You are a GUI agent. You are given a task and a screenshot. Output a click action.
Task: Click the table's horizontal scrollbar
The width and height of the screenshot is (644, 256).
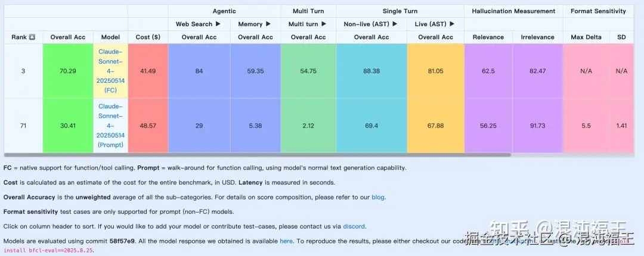point(256,155)
